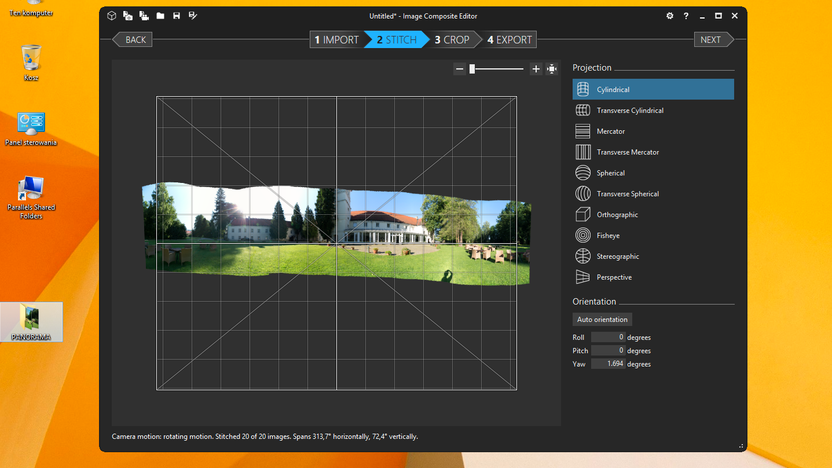Zoom out with the minus icon
This screenshot has width=832, height=468.
click(x=460, y=68)
